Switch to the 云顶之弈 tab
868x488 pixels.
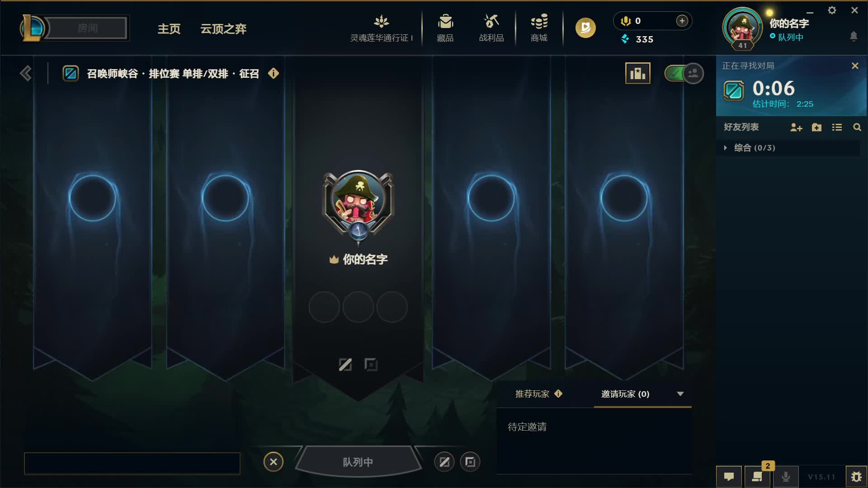223,29
